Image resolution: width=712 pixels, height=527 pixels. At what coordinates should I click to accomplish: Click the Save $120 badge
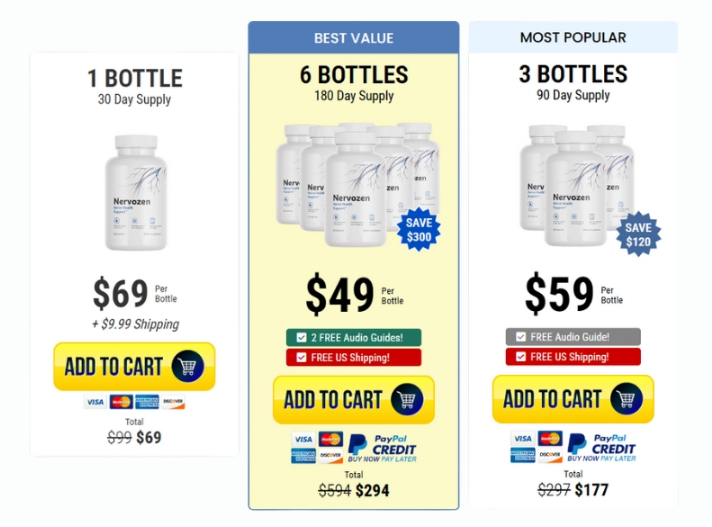tap(638, 234)
